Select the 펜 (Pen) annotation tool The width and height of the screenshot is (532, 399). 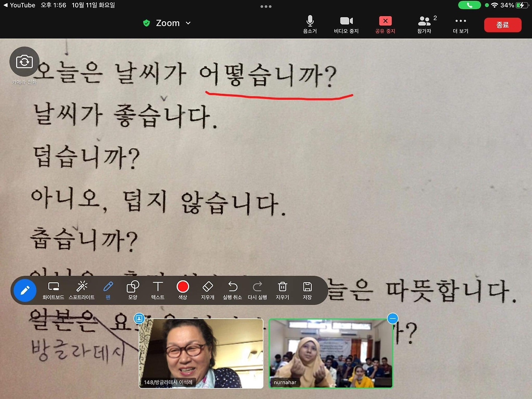point(108,290)
